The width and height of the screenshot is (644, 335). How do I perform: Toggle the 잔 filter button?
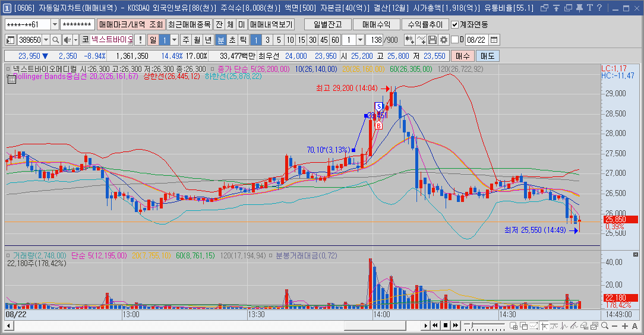pos(219,24)
